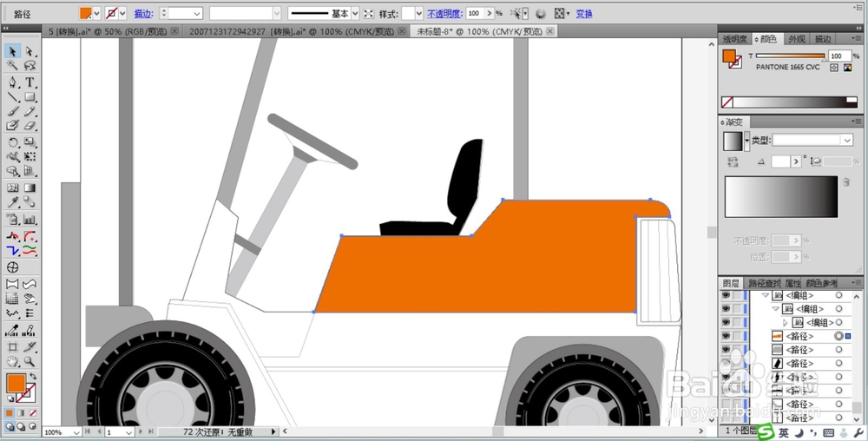Open the fill color dropdown in control bar
The height and width of the screenshot is (441, 868).
pos(97,13)
